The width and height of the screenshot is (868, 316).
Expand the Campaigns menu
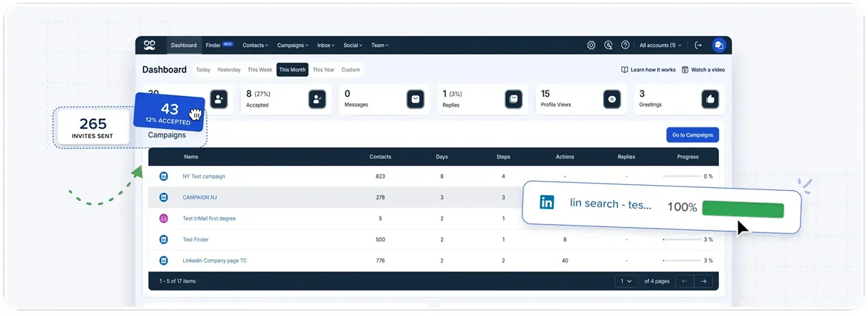point(293,45)
